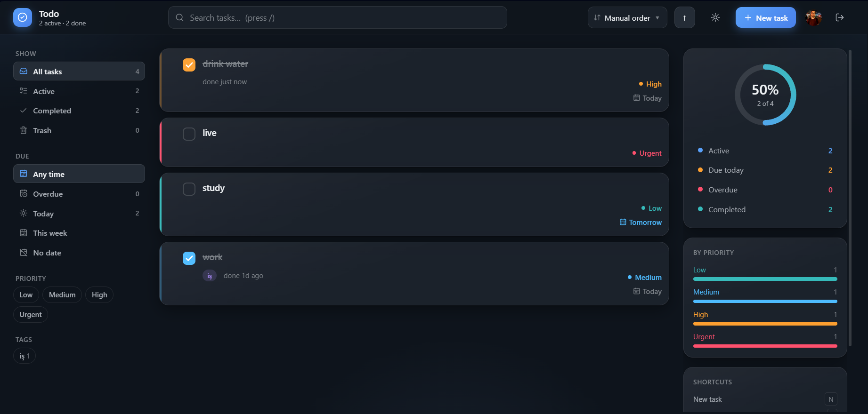Click the 'iş' tag on work task
Screen dimensions: 868x414
tap(210, 276)
